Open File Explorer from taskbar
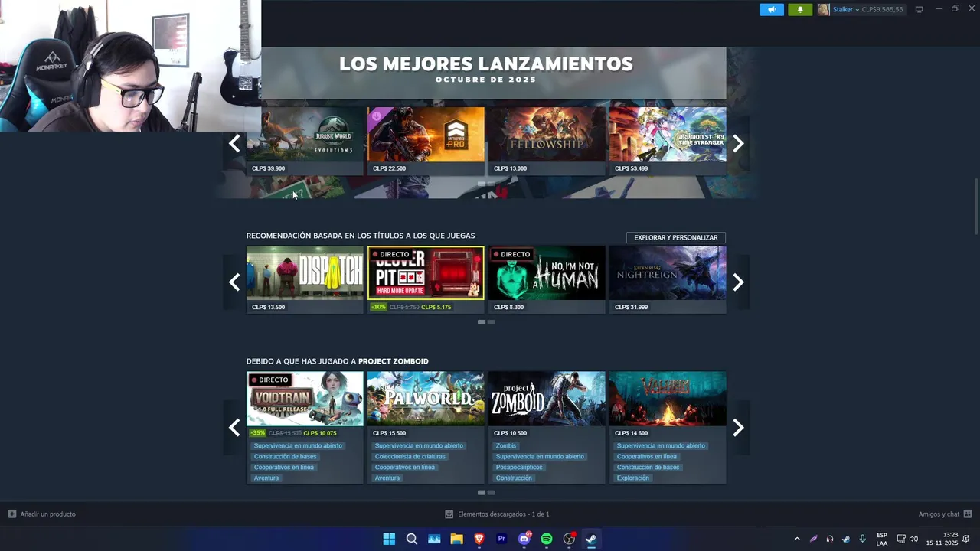This screenshot has height=551, width=980. point(457,539)
